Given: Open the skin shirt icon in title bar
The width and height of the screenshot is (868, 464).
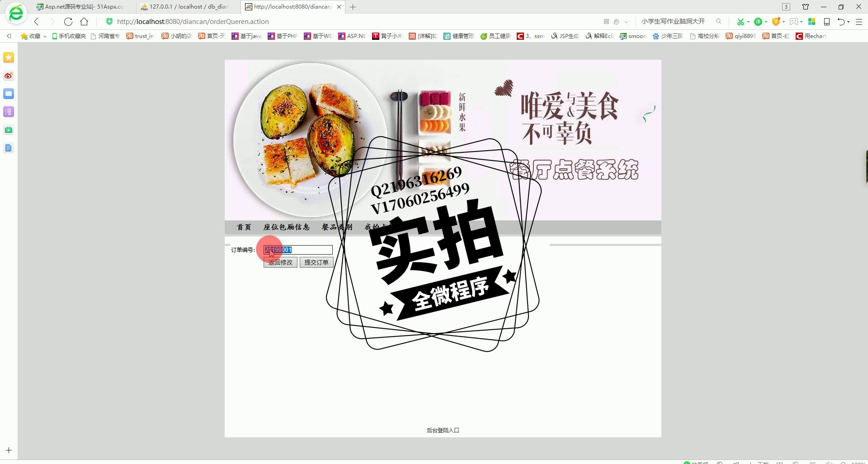Looking at the screenshot, I should (x=806, y=7).
